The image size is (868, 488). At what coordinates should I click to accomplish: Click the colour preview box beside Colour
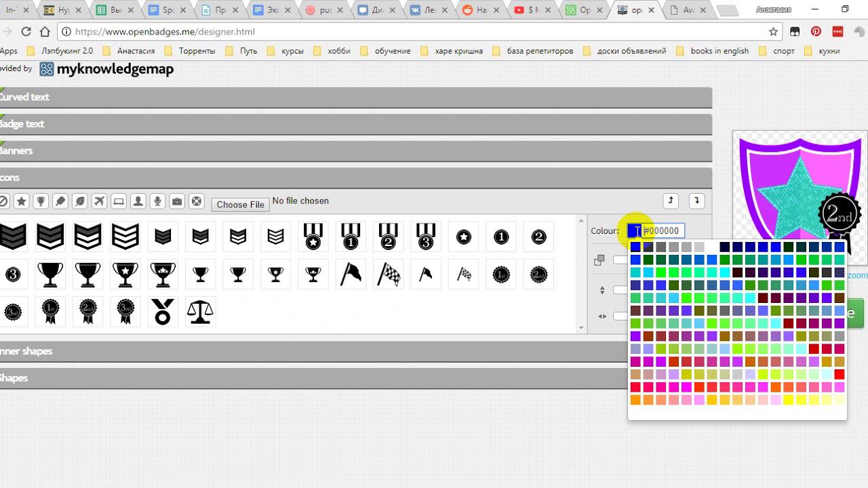pos(634,231)
